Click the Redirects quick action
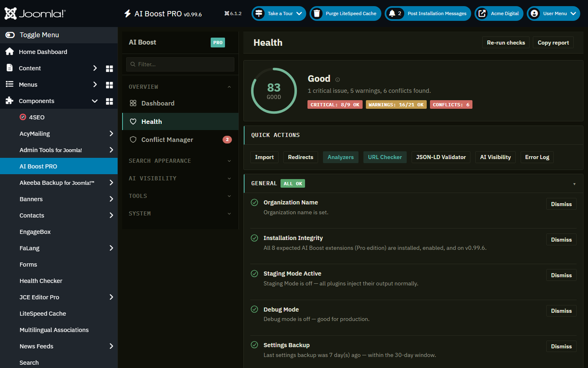 click(x=300, y=157)
